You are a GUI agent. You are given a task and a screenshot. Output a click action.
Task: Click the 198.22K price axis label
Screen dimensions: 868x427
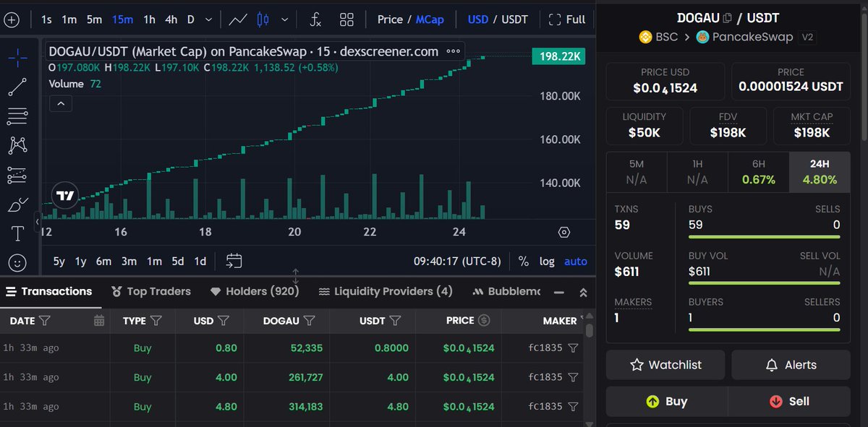(x=558, y=56)
